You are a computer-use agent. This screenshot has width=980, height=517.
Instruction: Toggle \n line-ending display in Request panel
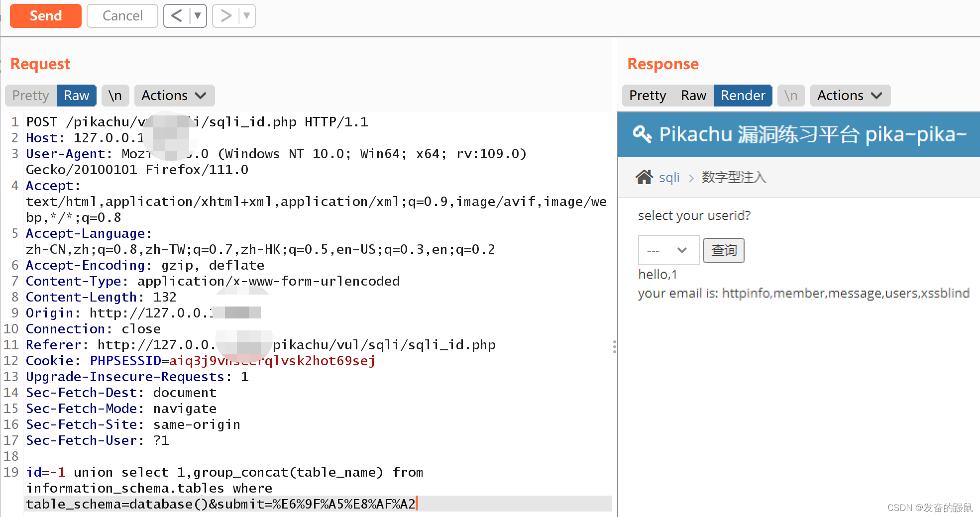pos(115,95)
